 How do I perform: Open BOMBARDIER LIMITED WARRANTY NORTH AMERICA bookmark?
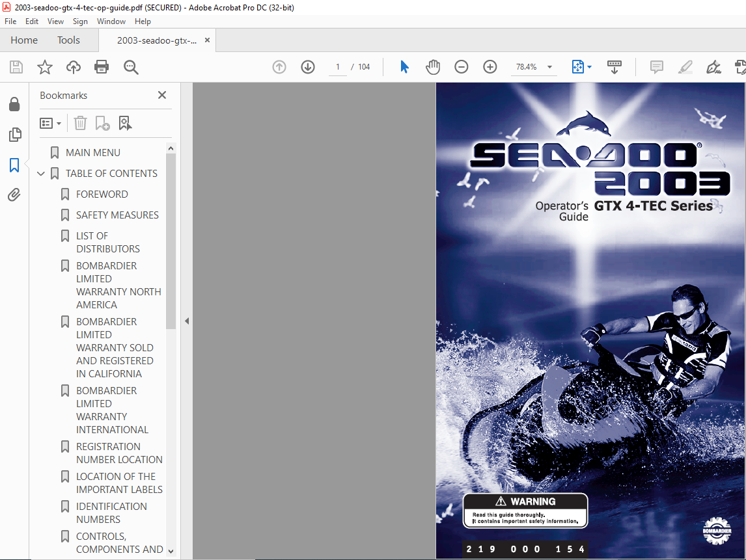118,286
